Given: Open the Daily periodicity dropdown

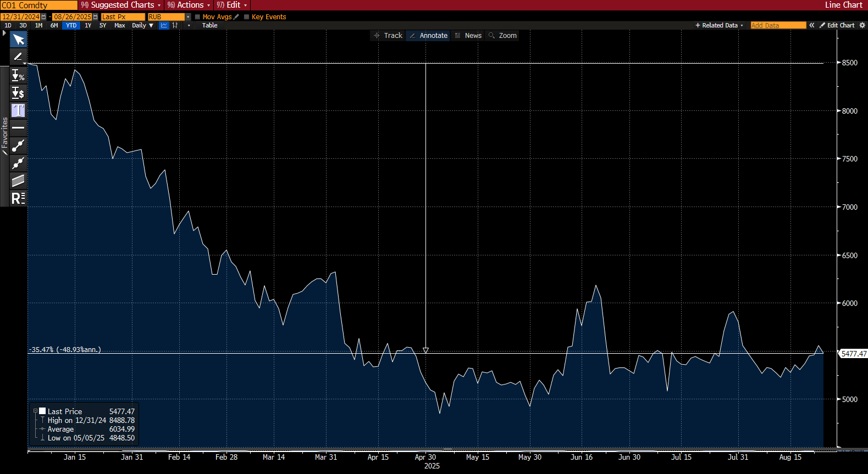Looking at the screenshot, I should point(142,25).
